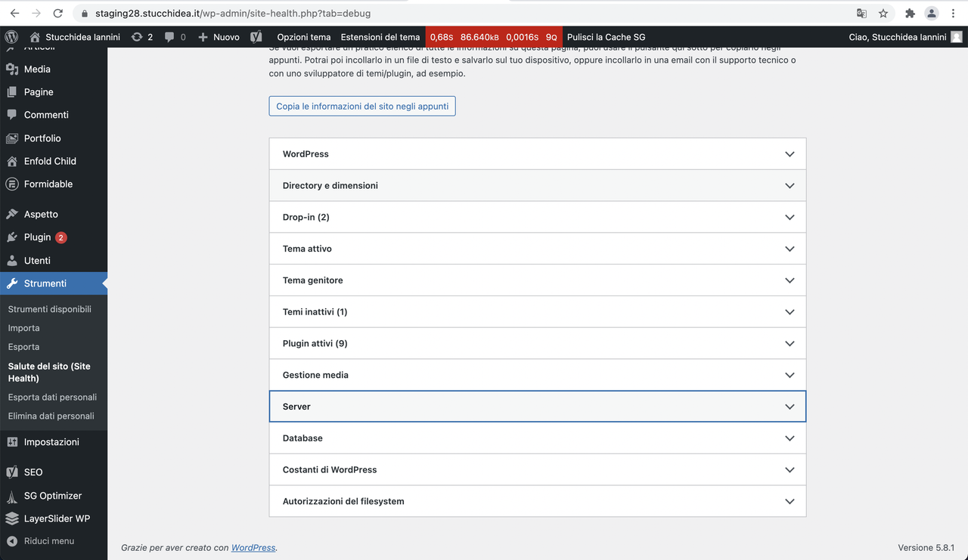This screenshot has width=968, height=560.
Task: Open the Costanti di WordPress heading
Action: point(538,469)
